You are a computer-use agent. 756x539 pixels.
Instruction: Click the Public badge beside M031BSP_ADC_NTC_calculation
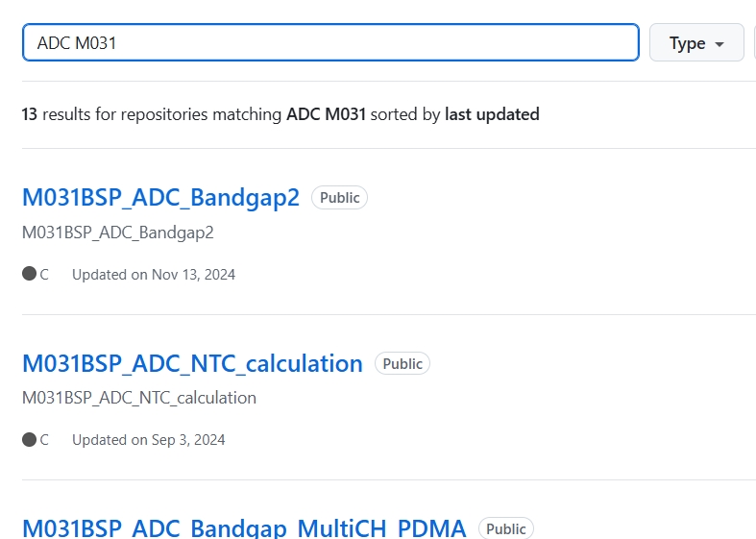coord(402,363)
